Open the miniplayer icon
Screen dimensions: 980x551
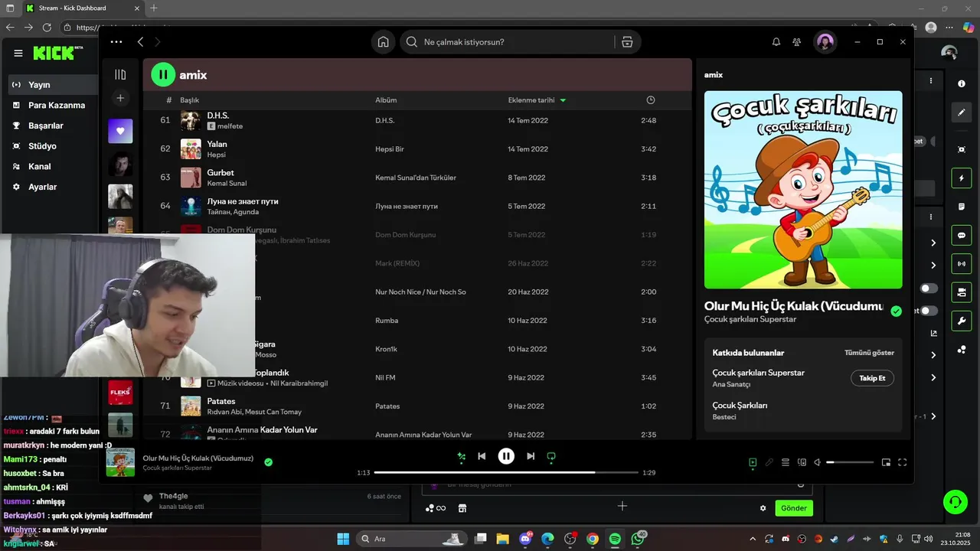886,462
